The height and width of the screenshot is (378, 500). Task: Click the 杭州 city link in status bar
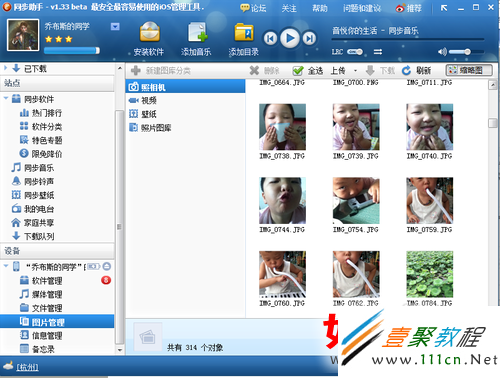[x=27, y=367]
